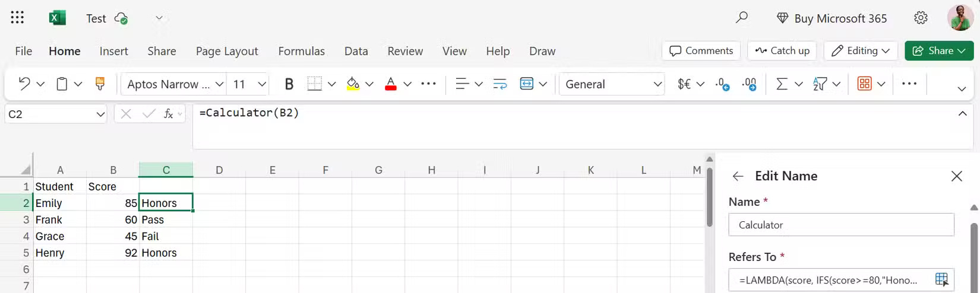Click the AutoSum sigma icon

[x=782, y=84]
